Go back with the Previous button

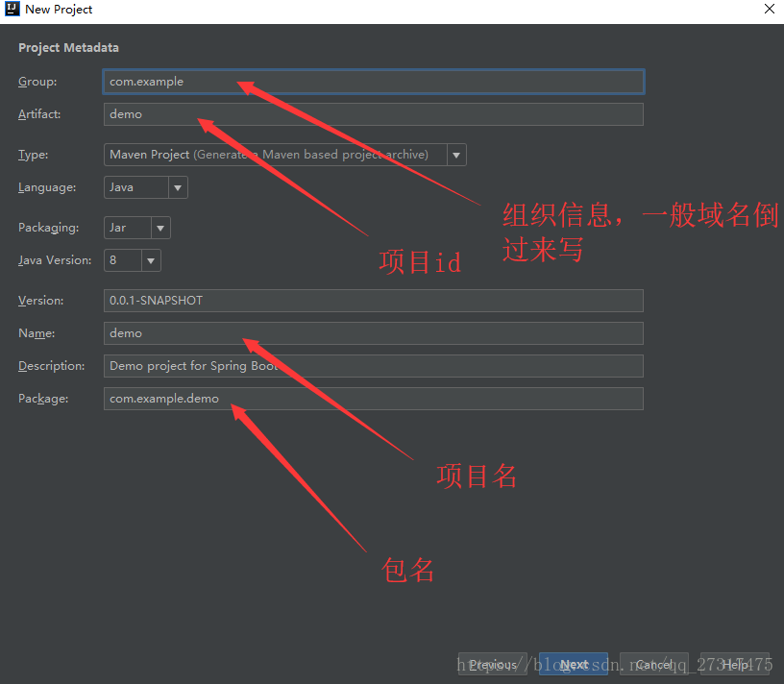[x=493, y=665]
